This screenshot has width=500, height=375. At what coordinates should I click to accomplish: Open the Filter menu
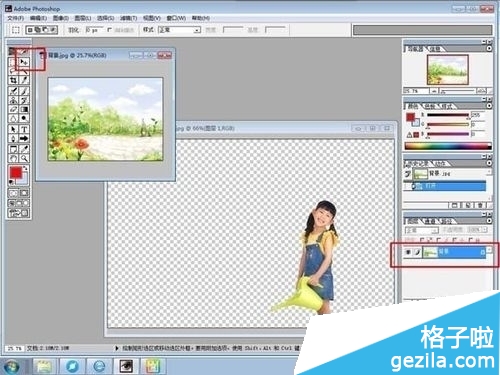pyautogui.click(x=129, y=18)
